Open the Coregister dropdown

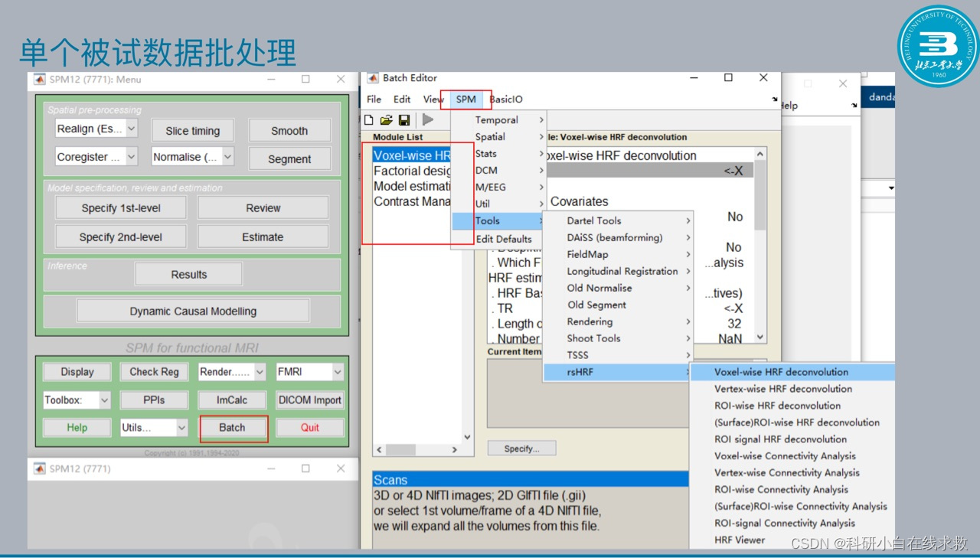click(96, 158)
